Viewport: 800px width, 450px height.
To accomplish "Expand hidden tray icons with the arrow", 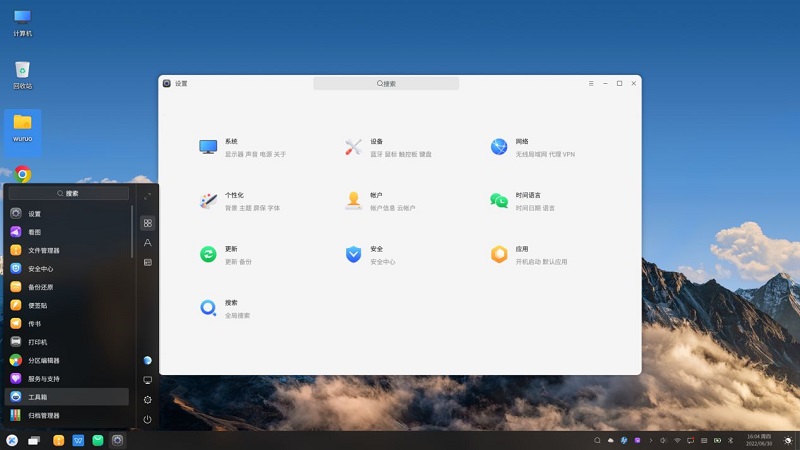I will pos(651,440).
